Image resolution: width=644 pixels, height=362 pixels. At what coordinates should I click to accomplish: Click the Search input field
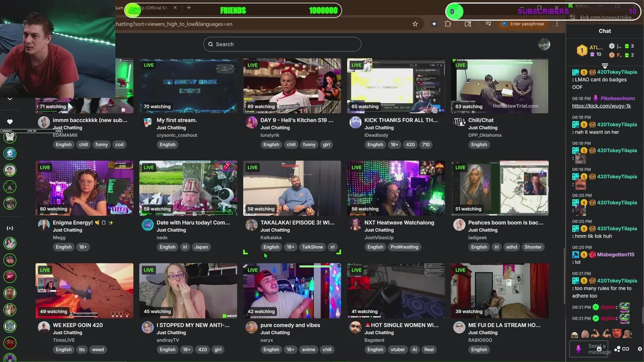click(x=282, y=44)
